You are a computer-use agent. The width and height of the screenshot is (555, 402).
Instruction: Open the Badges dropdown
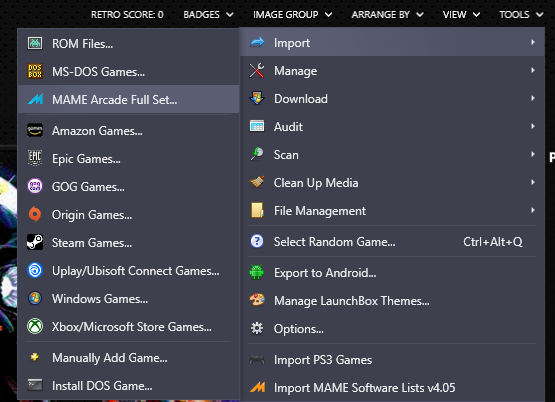[x=208, y=15]
